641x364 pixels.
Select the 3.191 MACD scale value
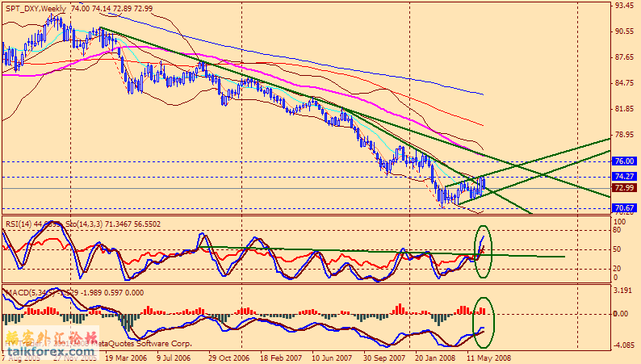click(622, 291)
